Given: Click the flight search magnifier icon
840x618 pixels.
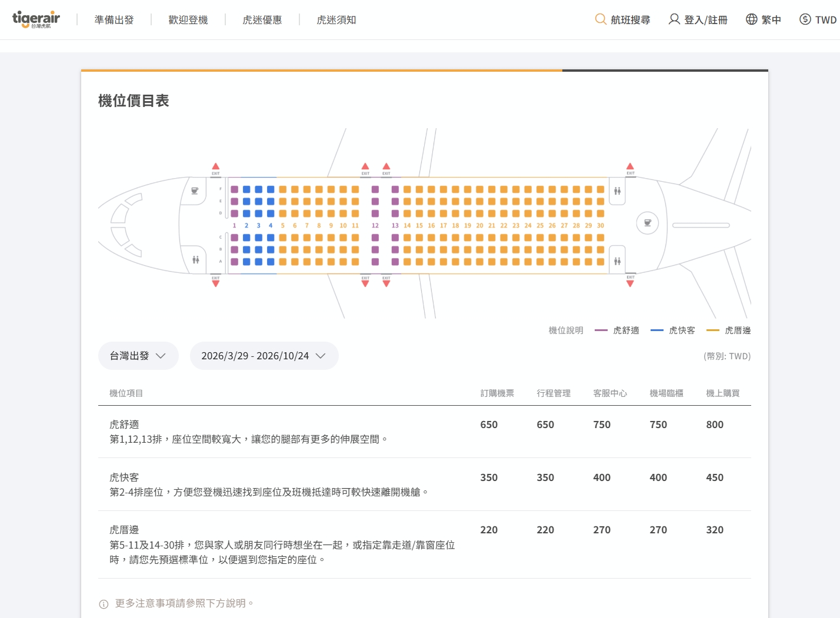Looking at the screenshot, I should (601, 19).
